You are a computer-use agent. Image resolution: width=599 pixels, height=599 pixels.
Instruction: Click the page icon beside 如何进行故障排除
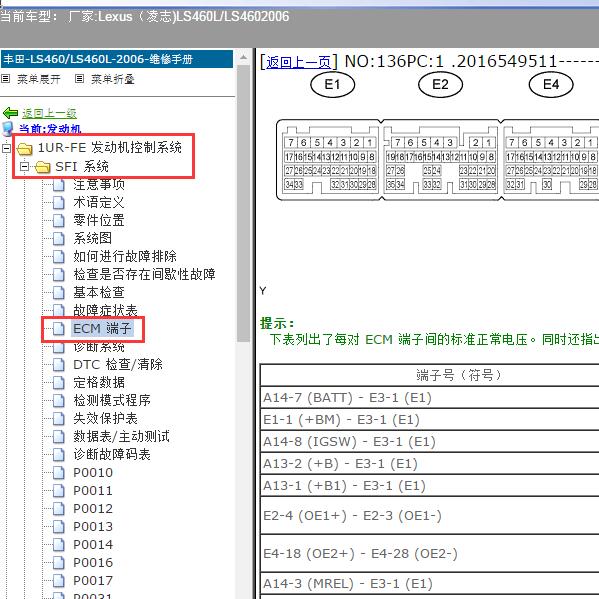[58, 256]
